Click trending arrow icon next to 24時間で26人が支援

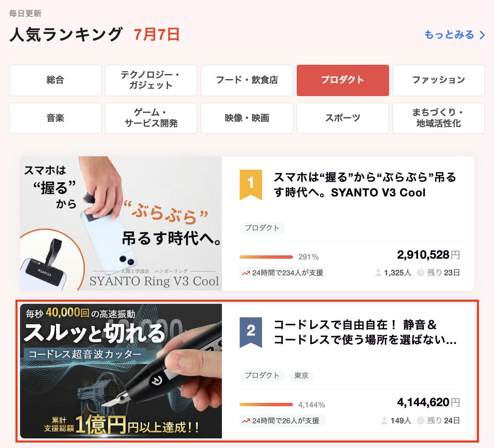[246, 421]
